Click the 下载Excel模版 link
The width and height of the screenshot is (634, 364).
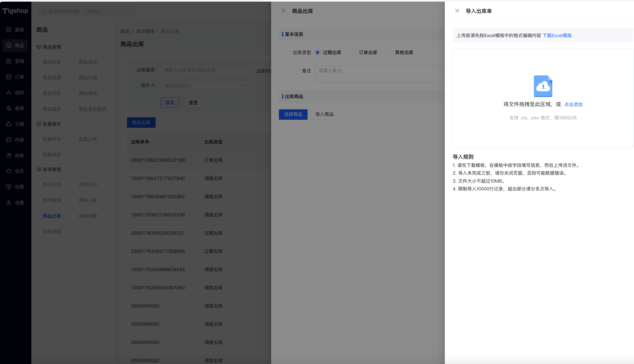[x=557, y=35]
